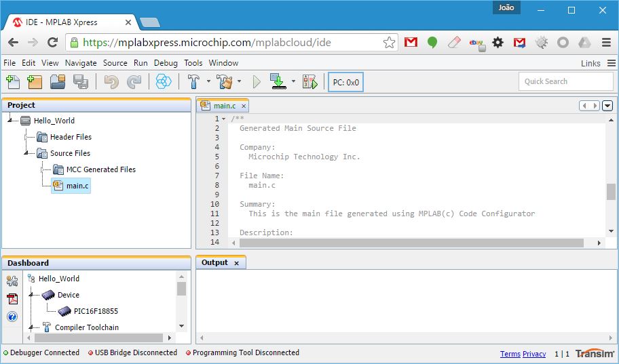The image size is (619, 364).
Task: Close the main.c editor tab
Action: coord(244,106)
